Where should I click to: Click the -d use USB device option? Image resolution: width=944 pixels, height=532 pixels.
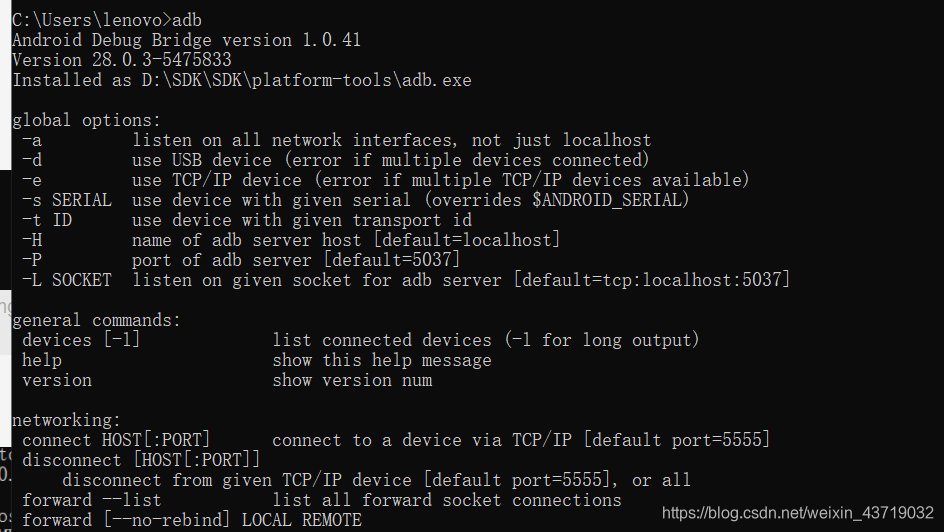click(x=336, y=160)
